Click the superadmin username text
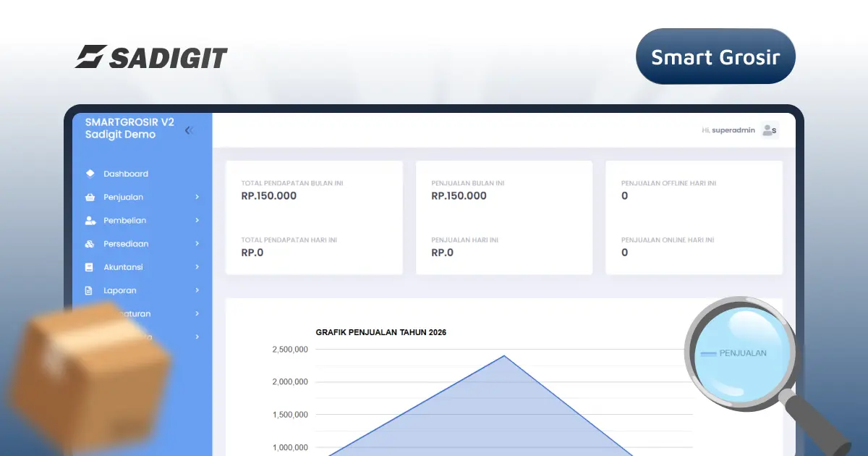Screen dimensions: 868x456 click(733, 130)
